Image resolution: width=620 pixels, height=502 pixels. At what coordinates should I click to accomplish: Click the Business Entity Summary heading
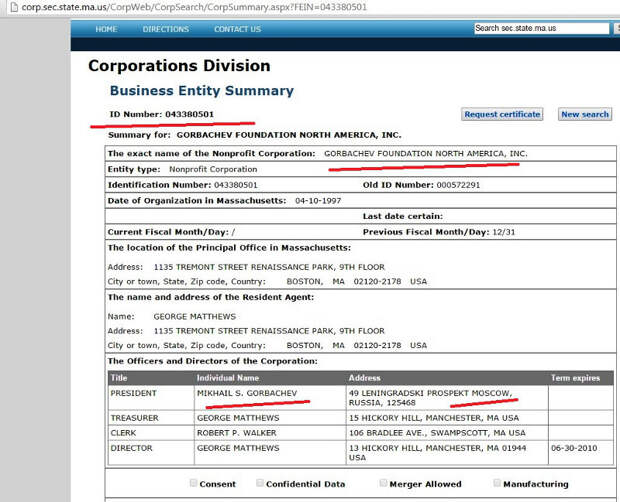tap(202, 91)
